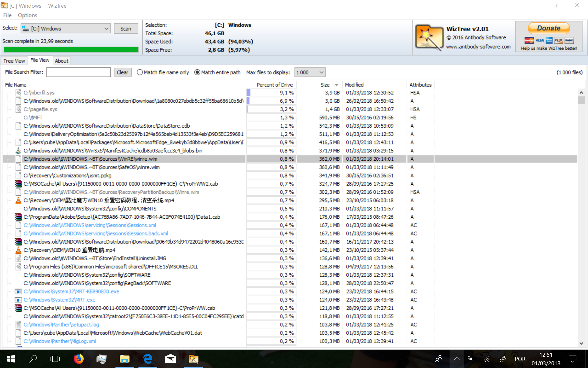Click in the File Search Filter field
Image resolution: width=588 pixels, height=368 pixels.
[x=78, y=72]
